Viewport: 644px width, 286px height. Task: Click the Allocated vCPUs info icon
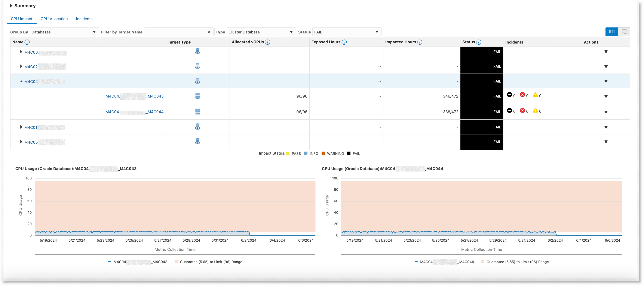point(267,42)
